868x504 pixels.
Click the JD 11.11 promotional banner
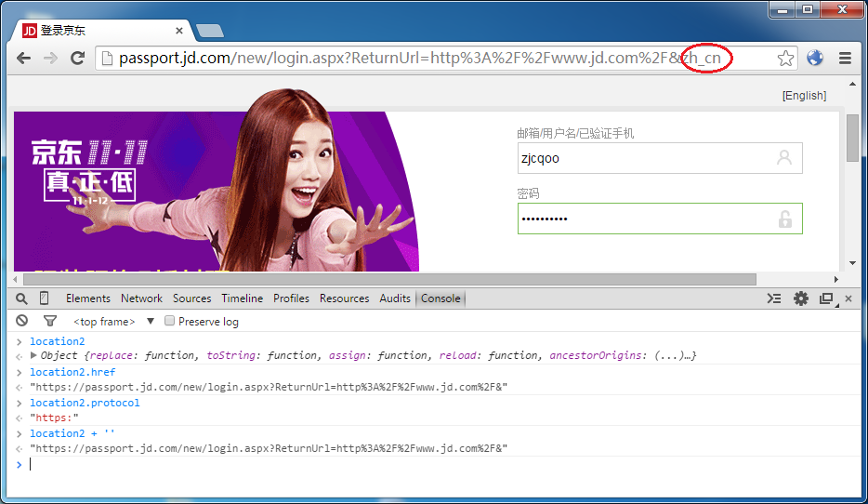(216, 191)
